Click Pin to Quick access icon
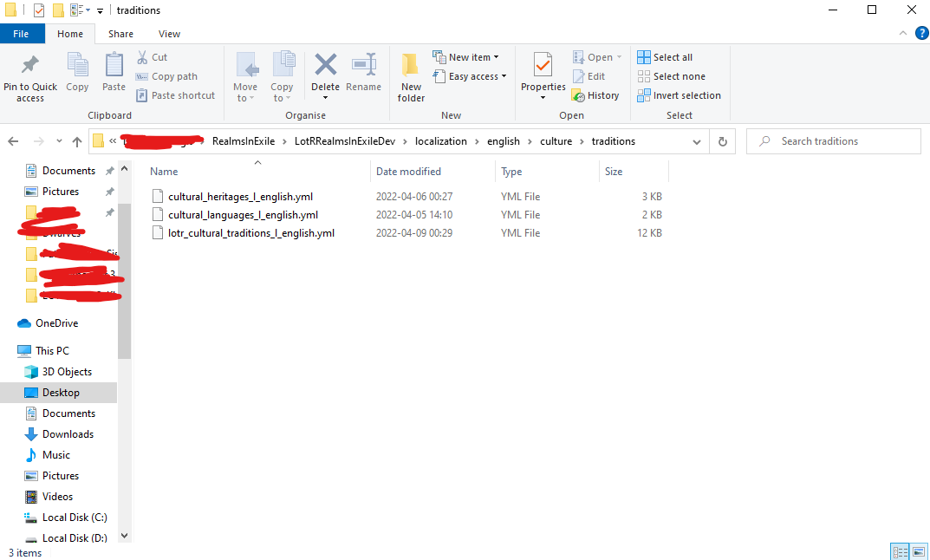Image resolution: width=930 pixels, height=560 pixels. pos(29,64)
